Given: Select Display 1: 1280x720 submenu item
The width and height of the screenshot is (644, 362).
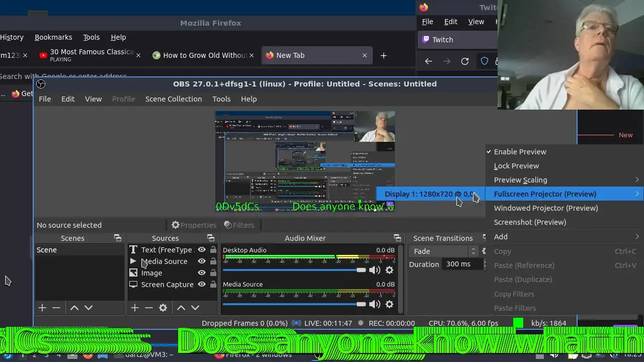Looking at the screenshot, I should (431, 194).
